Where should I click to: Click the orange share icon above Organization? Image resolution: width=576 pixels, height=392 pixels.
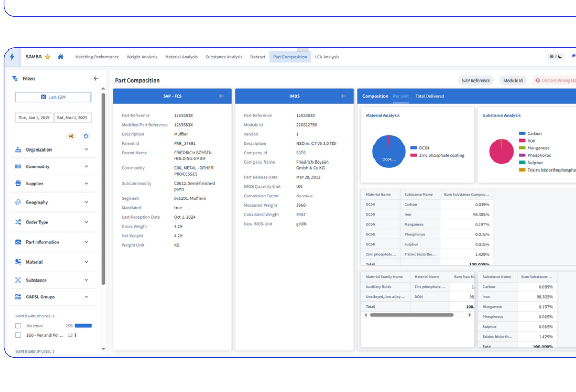pyautogui.click(x=70, y=136)
